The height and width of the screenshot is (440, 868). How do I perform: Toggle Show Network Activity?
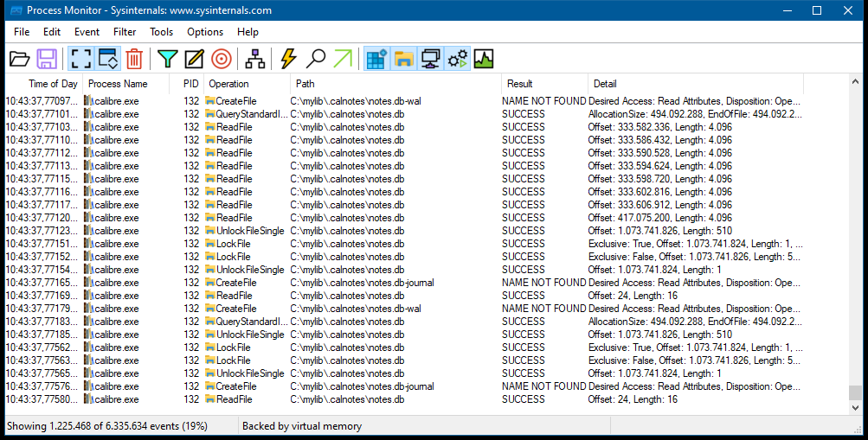click(x=431, y=59)
